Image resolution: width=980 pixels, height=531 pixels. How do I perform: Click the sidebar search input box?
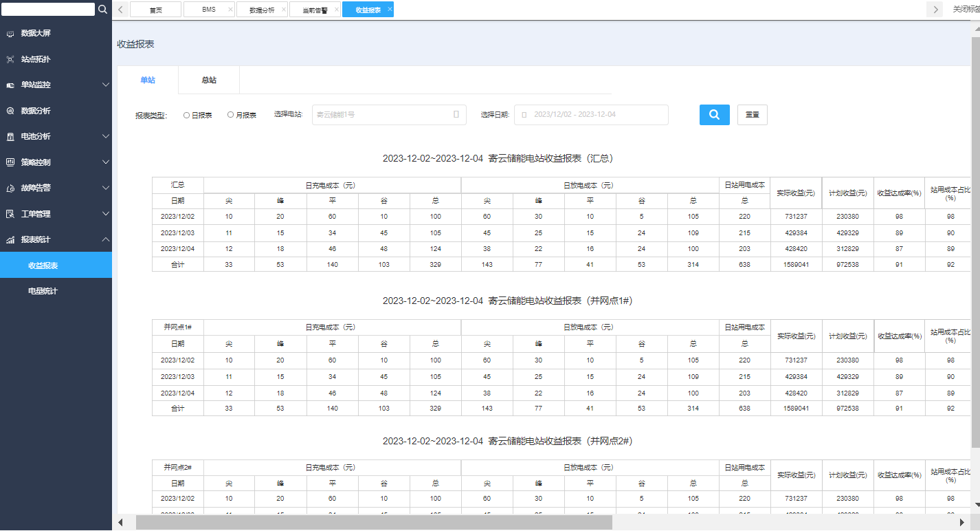pyautogui.click(x=48, y=10)
